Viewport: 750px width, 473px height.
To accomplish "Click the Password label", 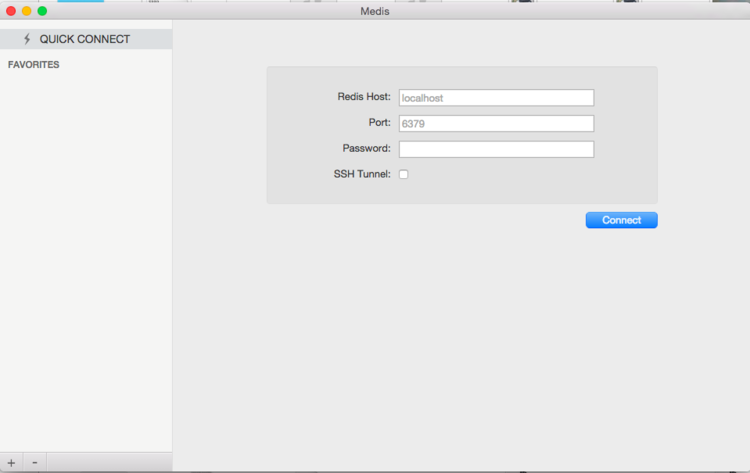I will click(366, 148).
